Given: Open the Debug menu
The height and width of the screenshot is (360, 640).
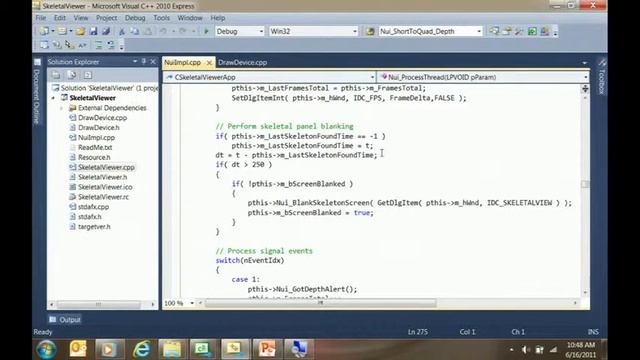Looking at the screenshot, I should 135,18.
